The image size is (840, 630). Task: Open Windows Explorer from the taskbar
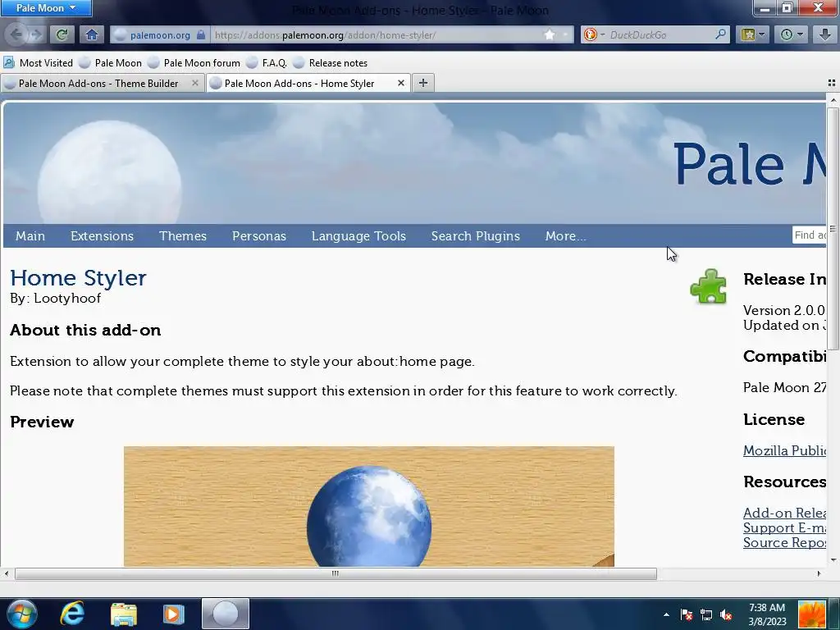pyautogui.click(x=124, y=614)
